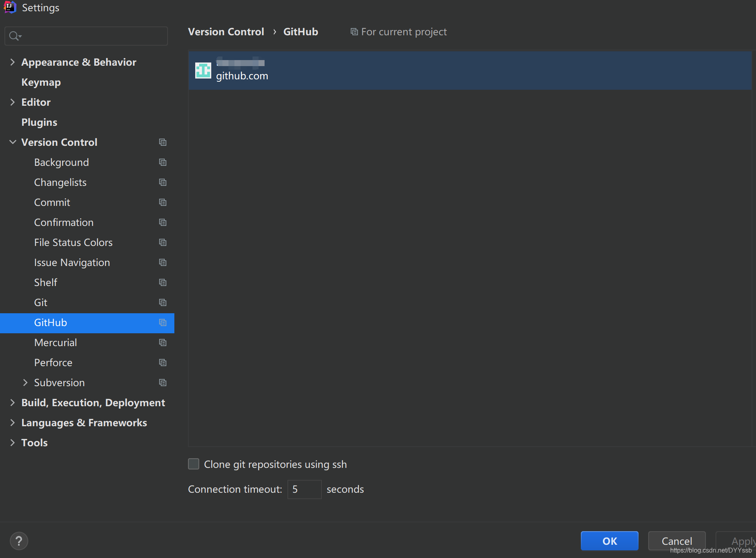
Task: Click the copy-settings icon next to Git
Action: coord(163,302)
